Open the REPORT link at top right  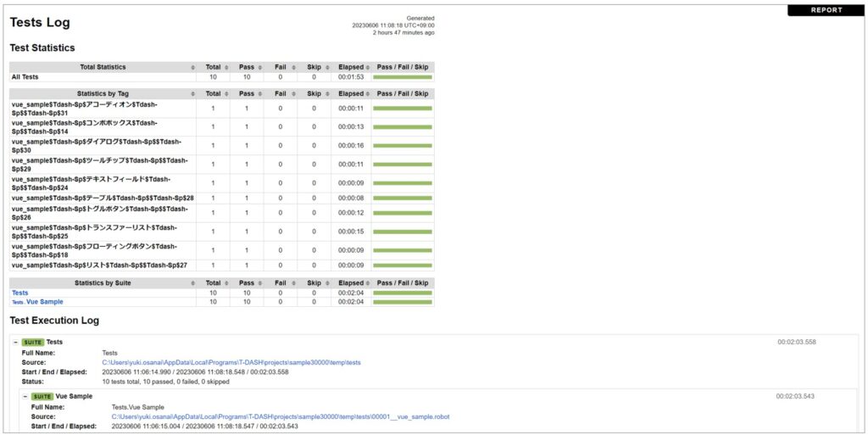(x=826, y=10)
